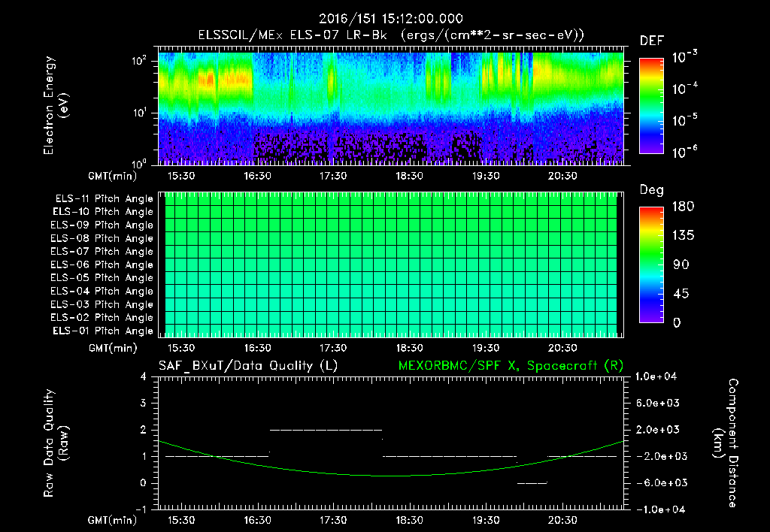Select the ELS-11 Pitch Angle row label
Screen dimensions: 770x532
pyautogui.click(x=104, y=199)
